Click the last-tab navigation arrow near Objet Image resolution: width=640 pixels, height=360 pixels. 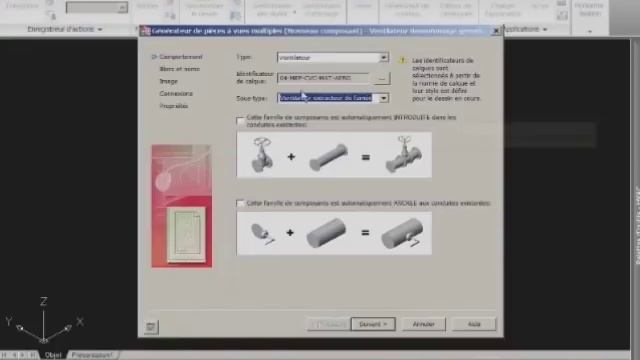click(32, 355)
